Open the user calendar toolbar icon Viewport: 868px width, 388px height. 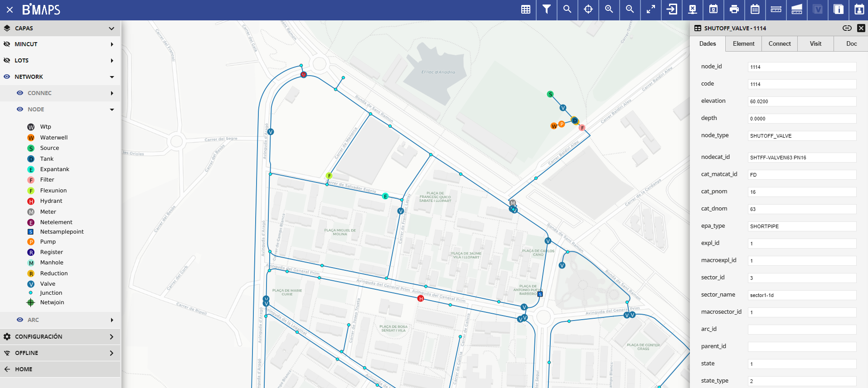pyautogui.click(x=859, y=10)
